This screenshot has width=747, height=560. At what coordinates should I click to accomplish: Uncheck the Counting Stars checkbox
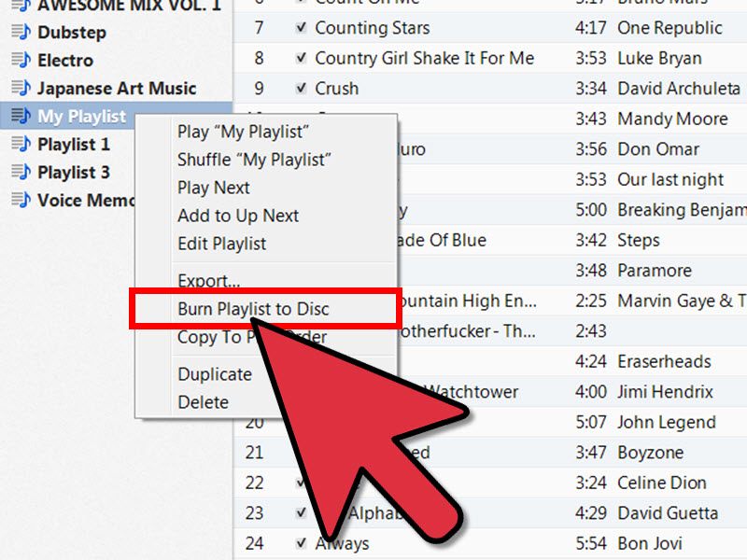(301, 28)
